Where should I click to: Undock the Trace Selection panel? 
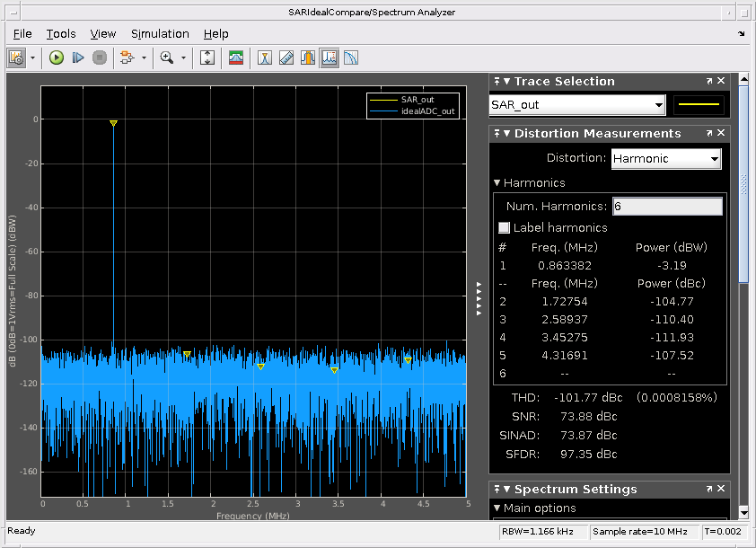(709, 82)
